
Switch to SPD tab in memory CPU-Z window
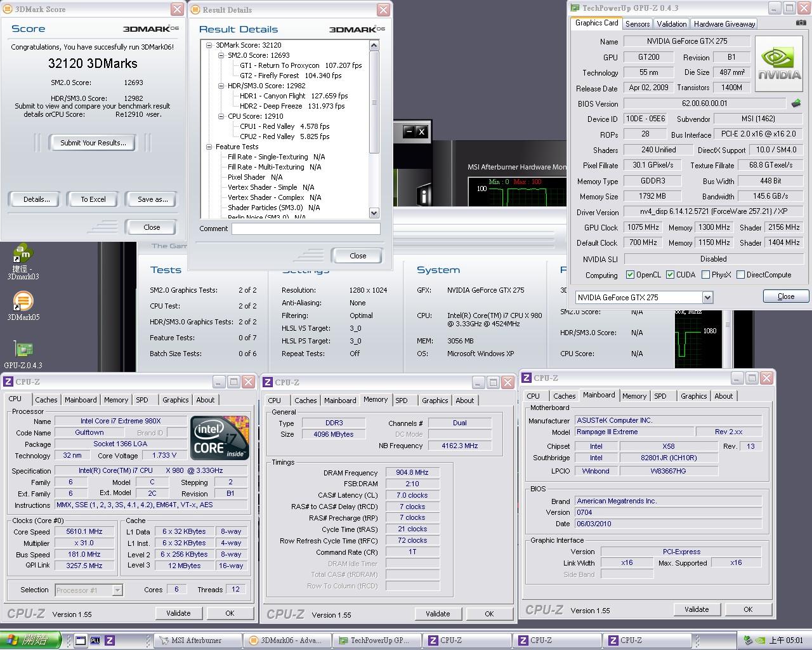402,401
